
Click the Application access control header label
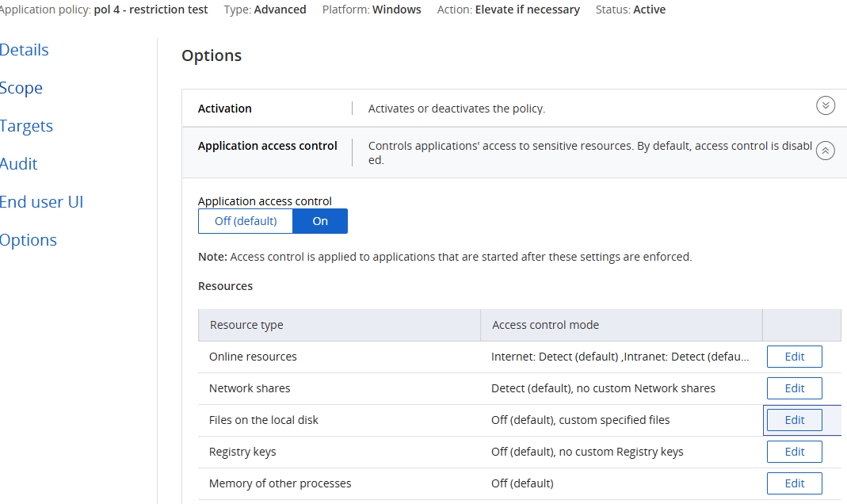267,146
